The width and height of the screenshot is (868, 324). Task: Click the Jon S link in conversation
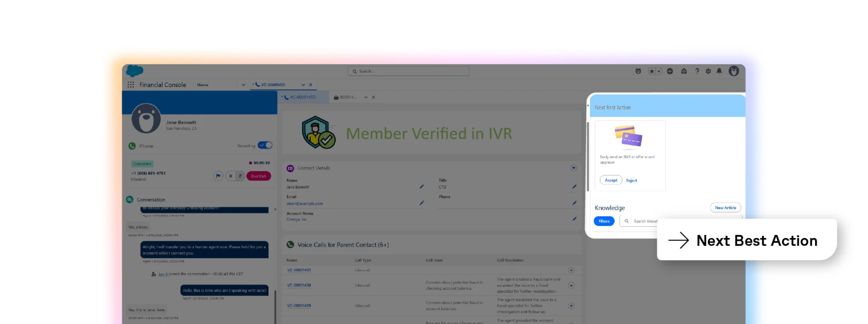[163, 274]
